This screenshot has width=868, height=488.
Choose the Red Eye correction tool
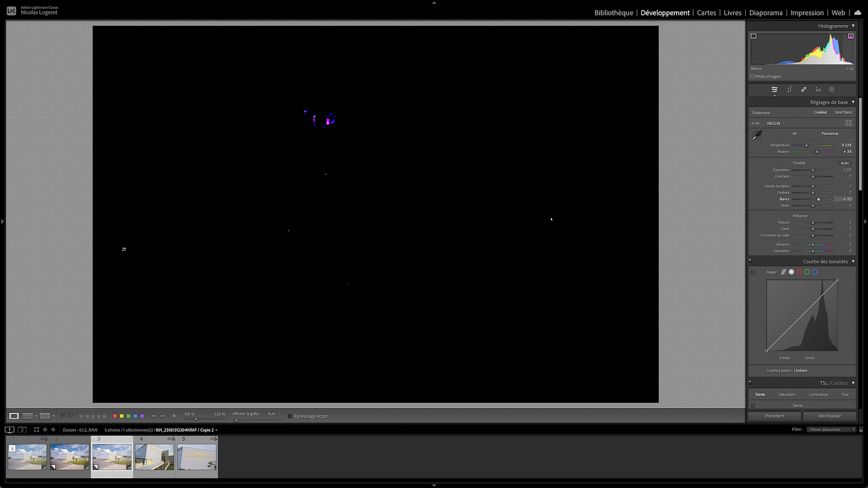pyautogui.click(x=818, y=89)
